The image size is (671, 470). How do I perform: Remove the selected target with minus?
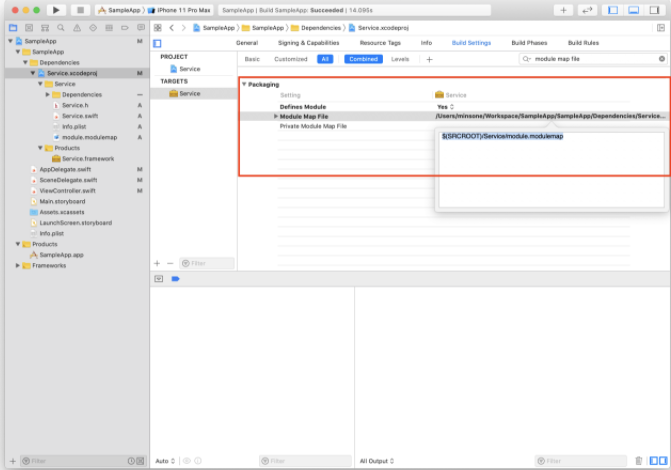(x=170, y=263)
